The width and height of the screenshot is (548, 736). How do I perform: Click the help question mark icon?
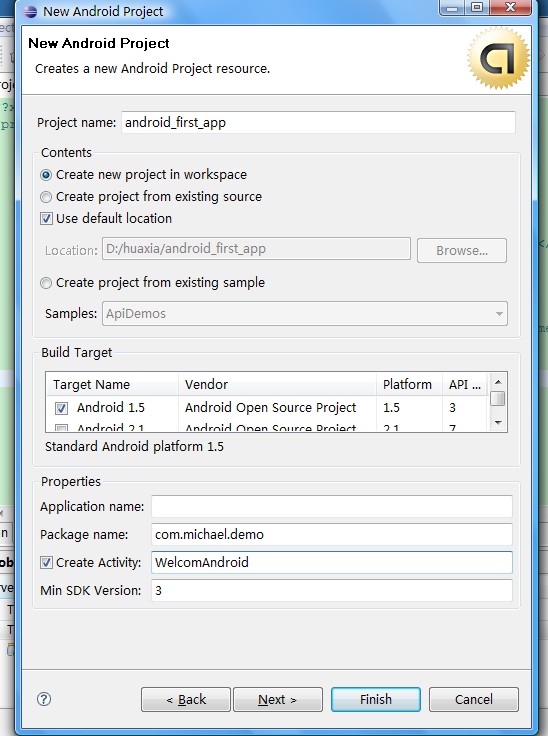point(44,699)
